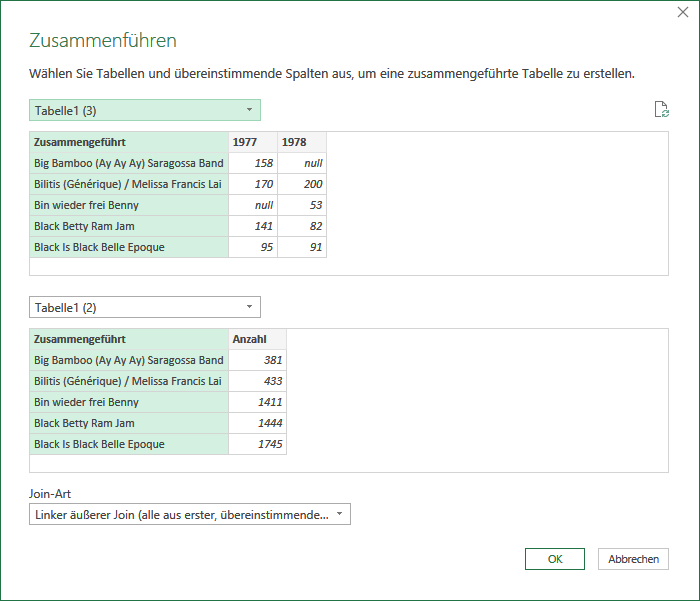Click the refresh preview page icon
Image resolution: width=700 pixels, height=601 pixels.
(x=662, y=109)
